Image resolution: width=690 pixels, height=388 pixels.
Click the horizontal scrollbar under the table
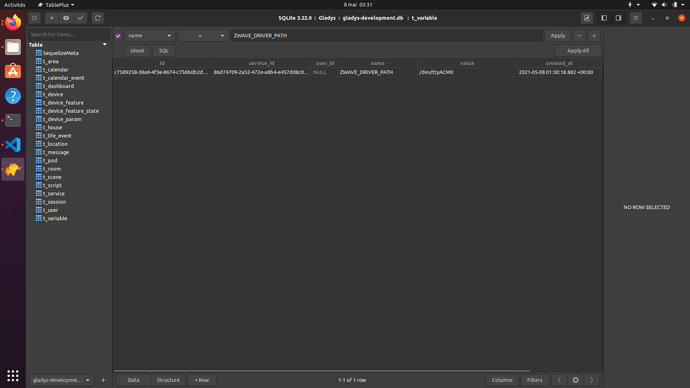tap(322, 370)
